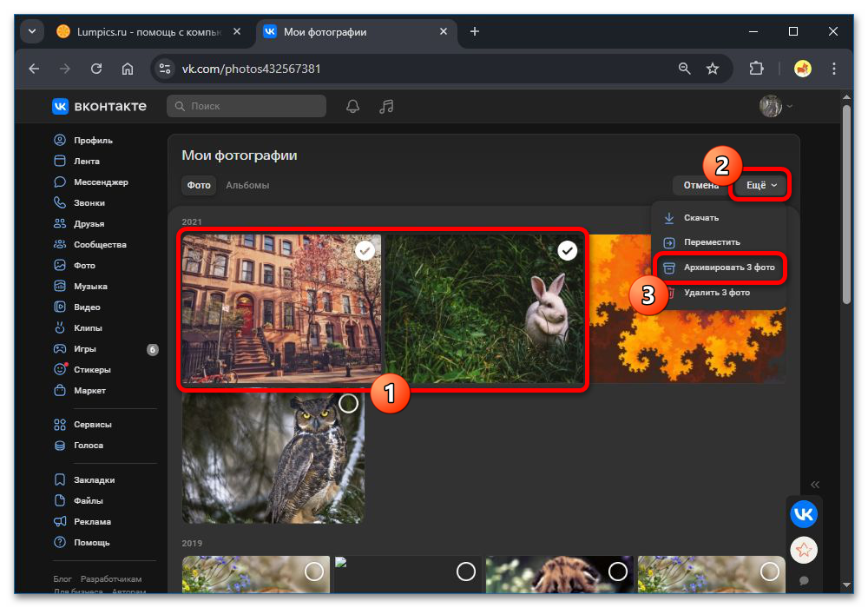Viewport: 868px width, 608px height.
Task: Collapse side panel with double chevron
Action: tap(815, 485)
